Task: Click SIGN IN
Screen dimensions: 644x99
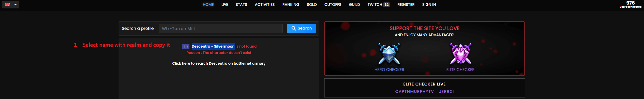Action: pos(429,5)
